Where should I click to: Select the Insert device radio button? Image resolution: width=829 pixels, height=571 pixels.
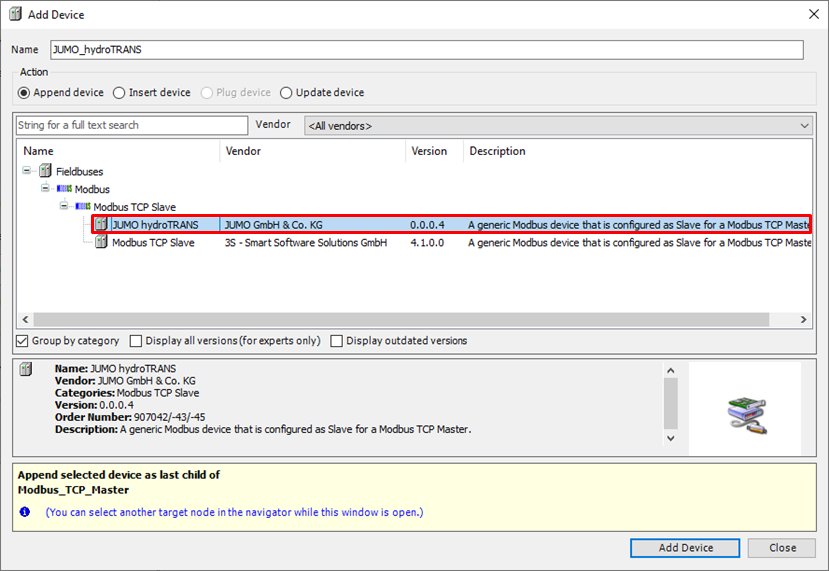tap(119, 93)
